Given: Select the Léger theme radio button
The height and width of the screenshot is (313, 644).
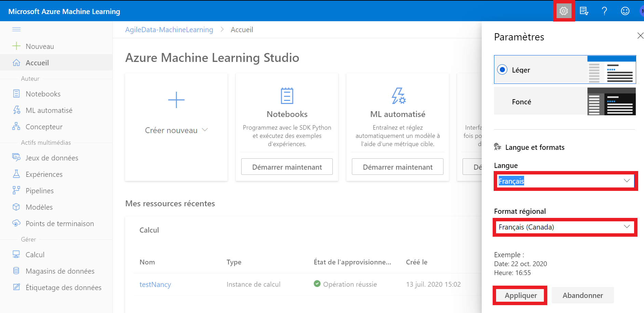Looking at the screenshot, I should (502, 70).
